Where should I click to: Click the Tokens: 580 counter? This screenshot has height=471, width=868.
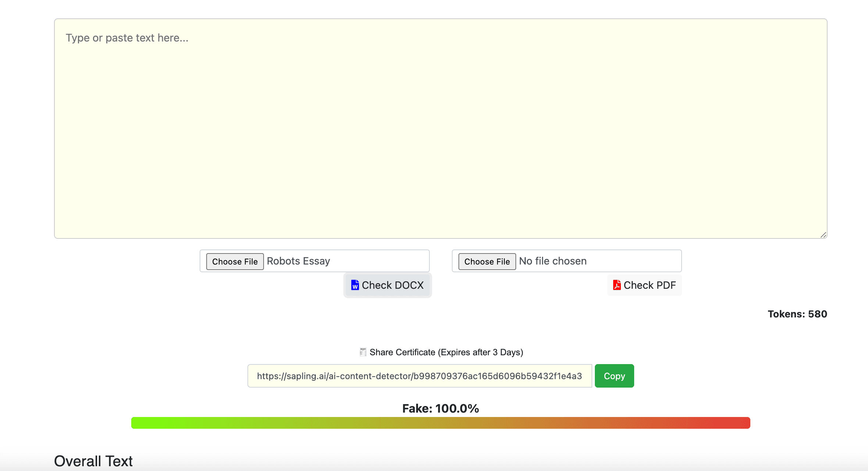coord(797,314)
